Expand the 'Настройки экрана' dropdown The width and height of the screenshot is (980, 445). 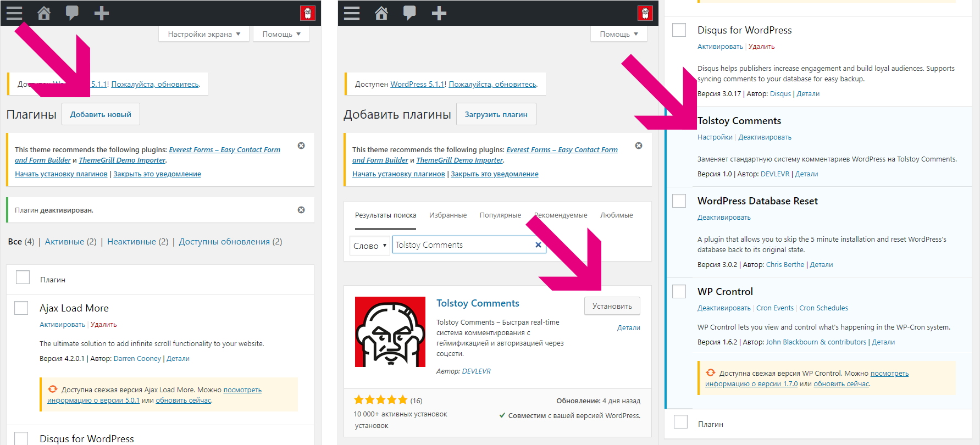[204, 34]
